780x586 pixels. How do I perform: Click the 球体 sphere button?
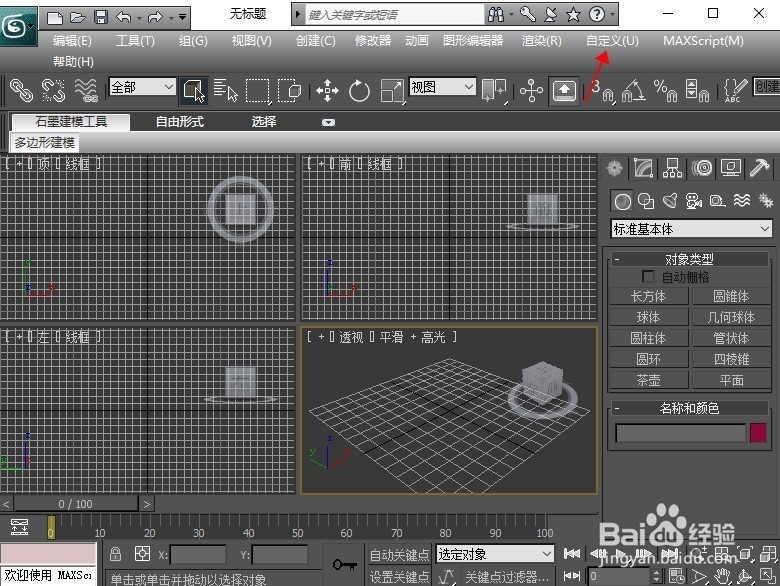point(649,317)
